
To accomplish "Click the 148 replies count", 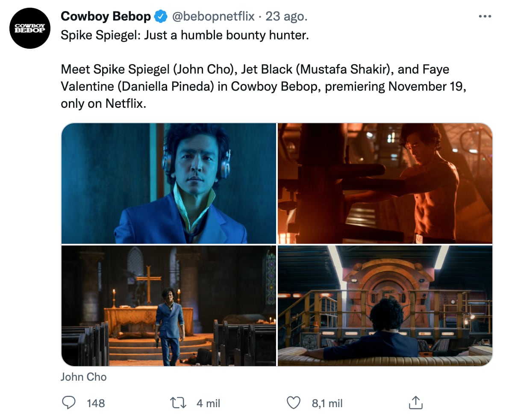I will (96, 402).
